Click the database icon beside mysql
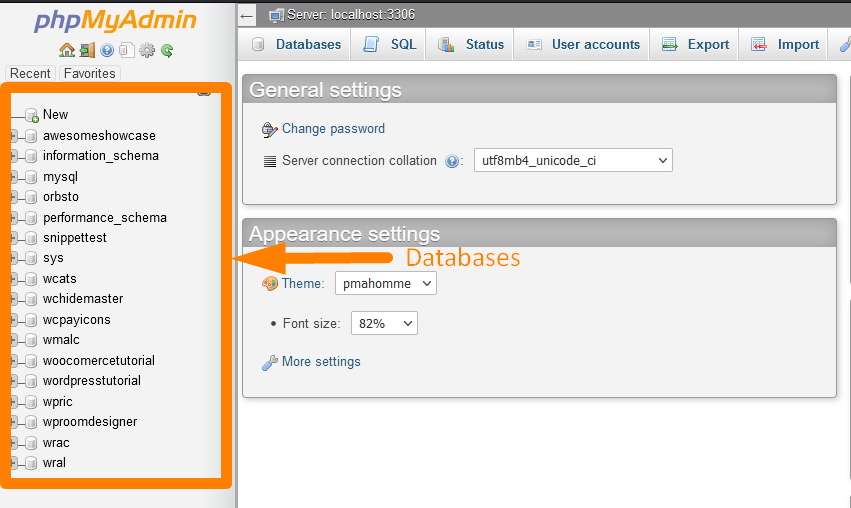Screen dimensions: 851x508 (31, 177)
